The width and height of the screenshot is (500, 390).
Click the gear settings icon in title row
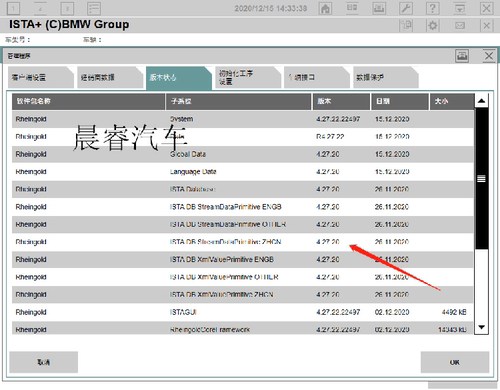433,25
